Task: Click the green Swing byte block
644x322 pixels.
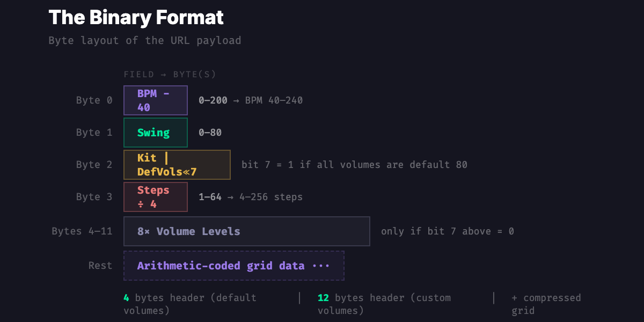Action: (155, 132)
